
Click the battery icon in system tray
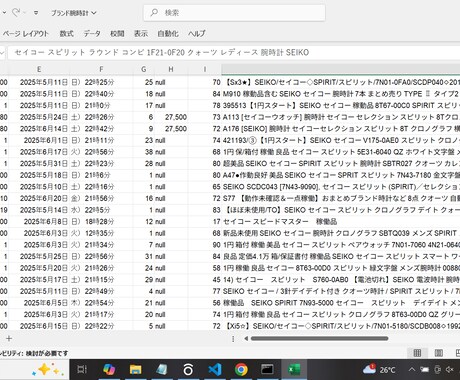424,369
